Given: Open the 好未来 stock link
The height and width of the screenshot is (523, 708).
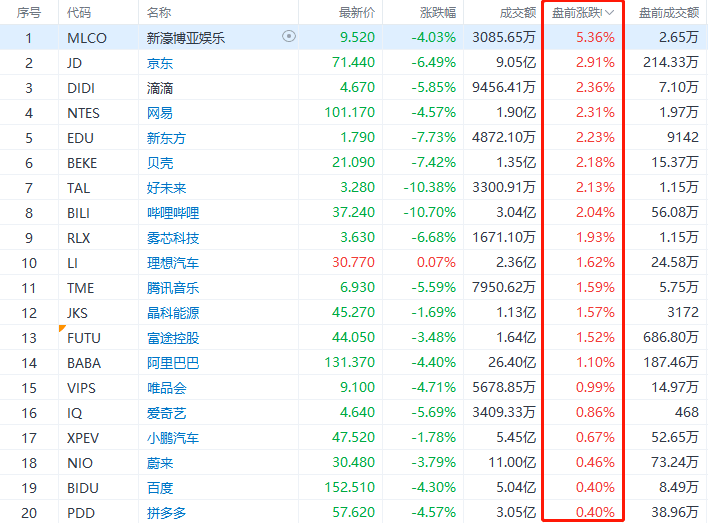Looking at the screenshot, I should 166,188.
